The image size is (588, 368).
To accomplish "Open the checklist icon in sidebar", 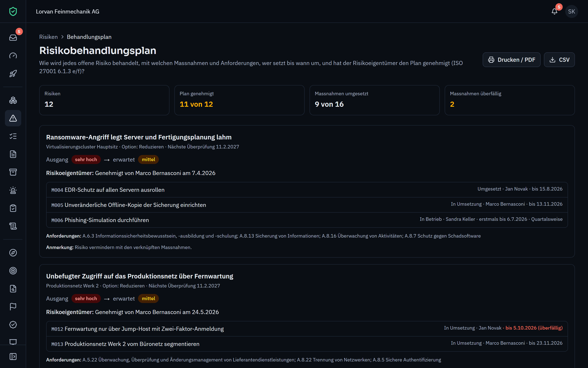I will pyautogui.click(x=13, y=136).
